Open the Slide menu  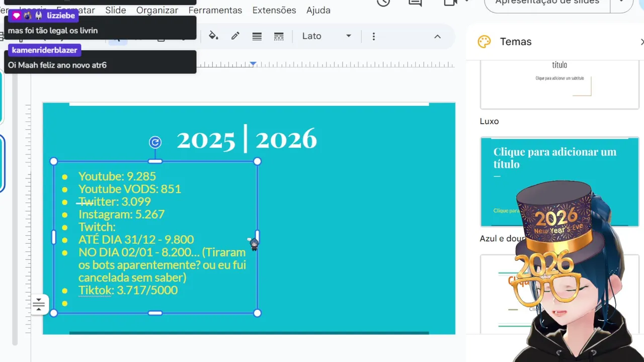[x=116, y=10]
